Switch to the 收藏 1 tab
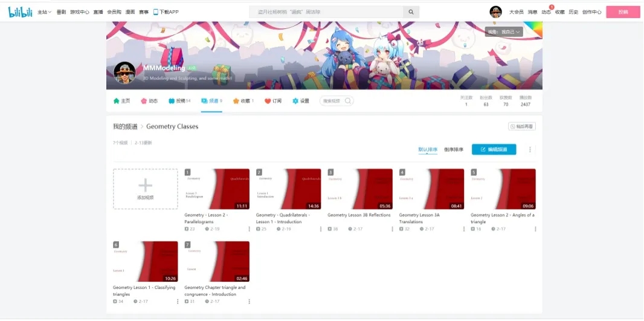644x321 pixels. [x=243, y=101]
